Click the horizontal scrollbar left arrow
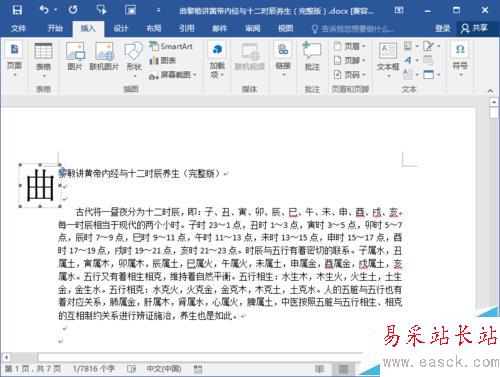500x377 pixels. click(x=6, y=357)
